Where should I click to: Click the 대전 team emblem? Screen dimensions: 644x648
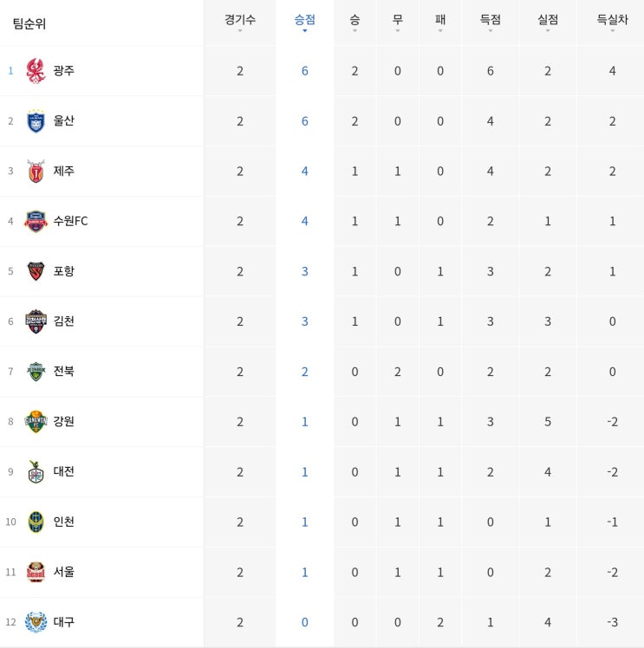pos(36,471)
